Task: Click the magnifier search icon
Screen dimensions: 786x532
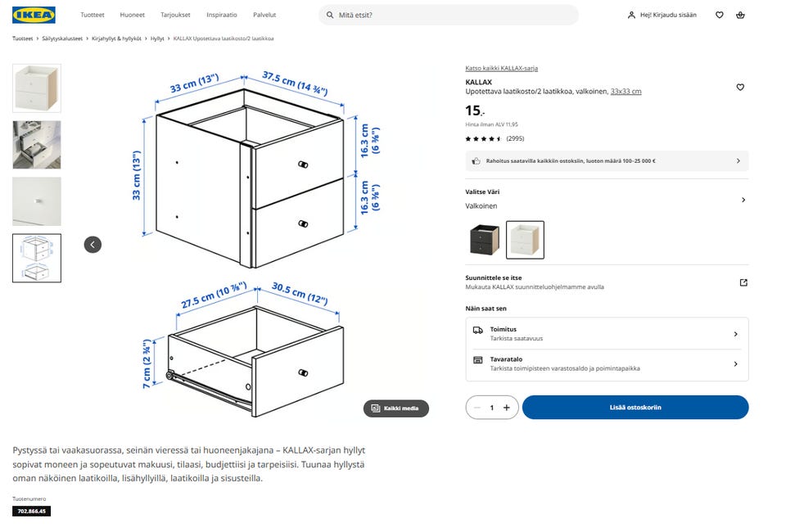Action: (330, 15)
